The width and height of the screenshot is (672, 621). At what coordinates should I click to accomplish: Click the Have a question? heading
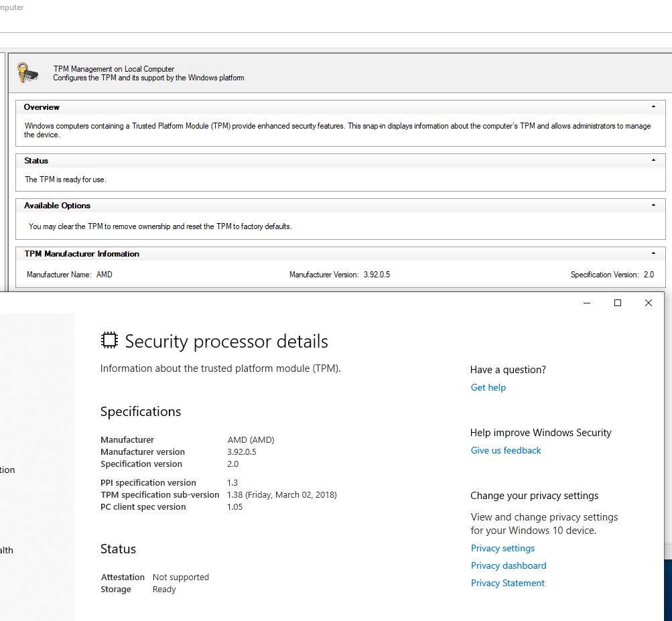[508, 370]
